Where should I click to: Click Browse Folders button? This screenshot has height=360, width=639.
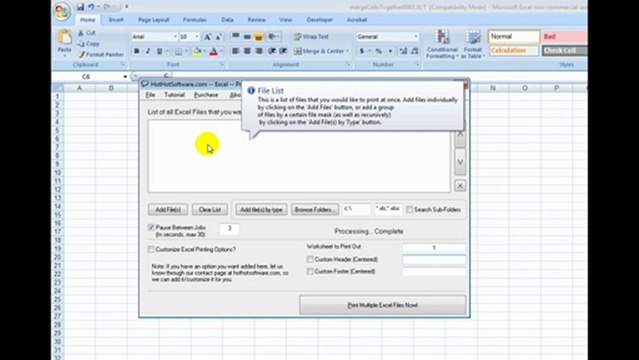315,210
